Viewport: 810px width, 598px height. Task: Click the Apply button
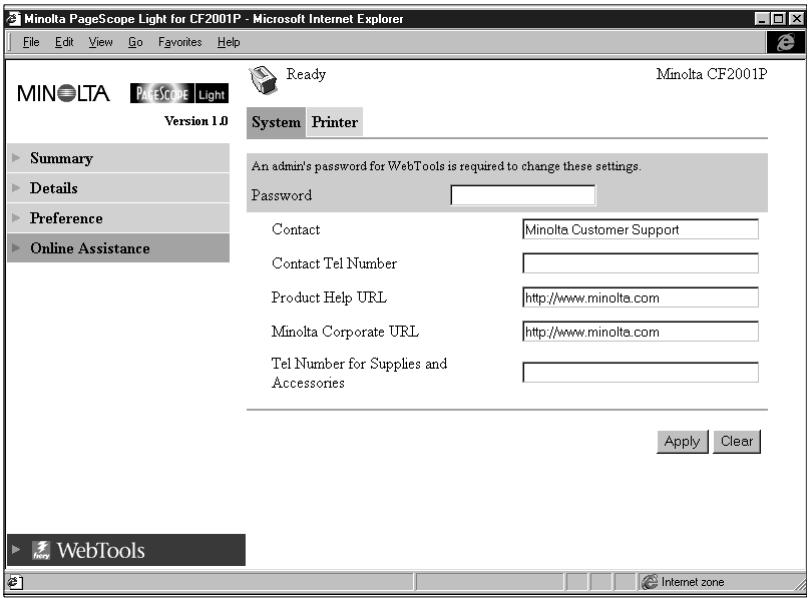pyautogui.click(x=682, y=442)
